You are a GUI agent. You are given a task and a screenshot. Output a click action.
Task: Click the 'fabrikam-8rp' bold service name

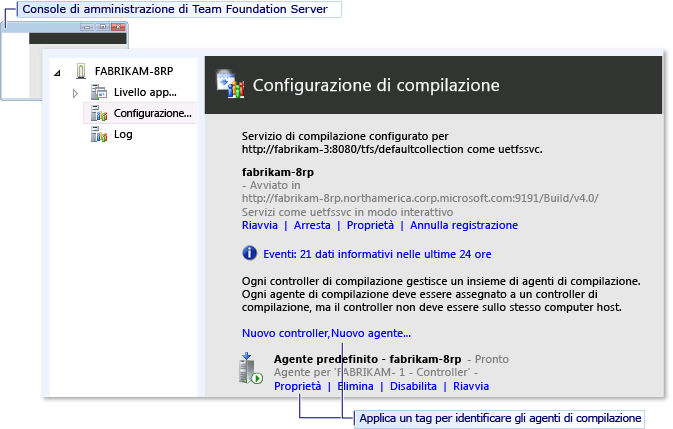click(x=278, y=172)
